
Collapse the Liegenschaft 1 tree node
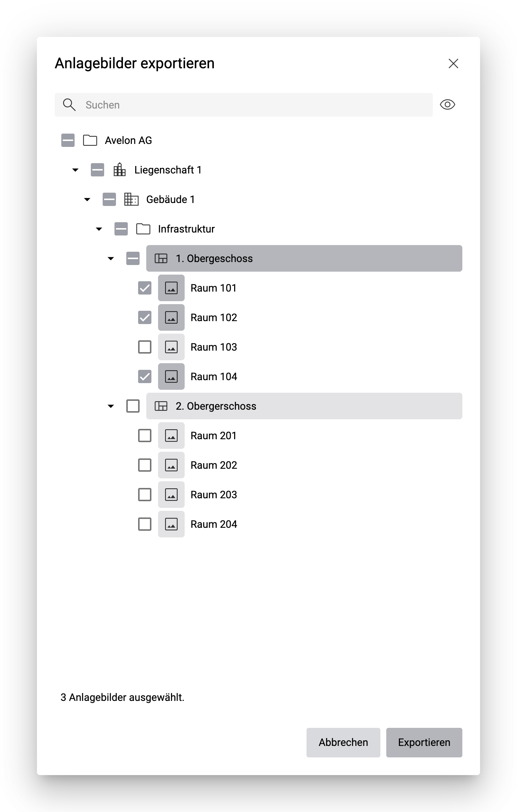tap(75, 170)
